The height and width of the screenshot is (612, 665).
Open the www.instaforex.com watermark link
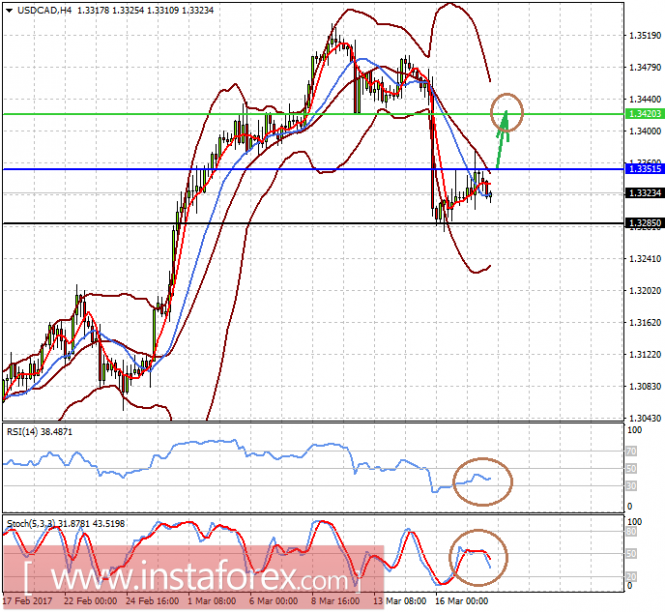point(193,577)
